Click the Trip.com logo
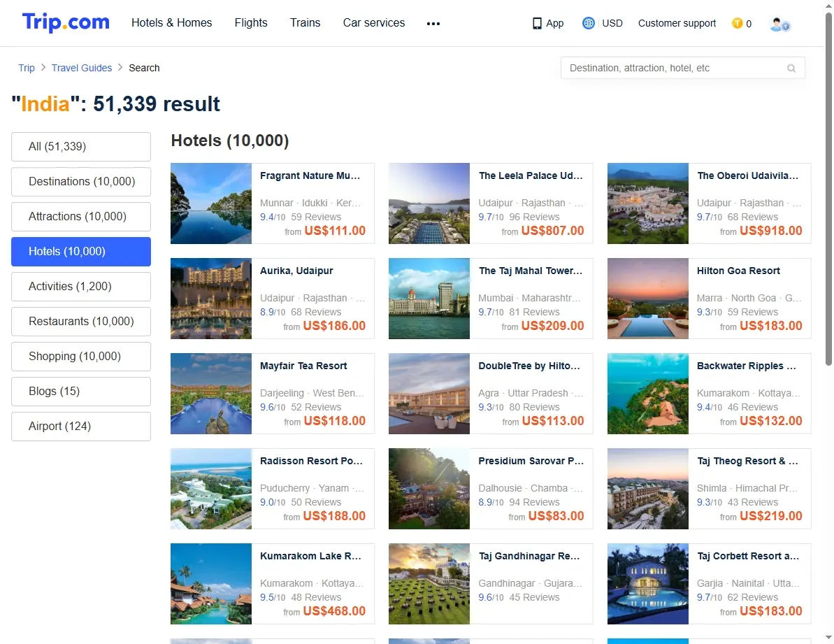The width and height of the screenshot is (834, 644). point(66,22)
